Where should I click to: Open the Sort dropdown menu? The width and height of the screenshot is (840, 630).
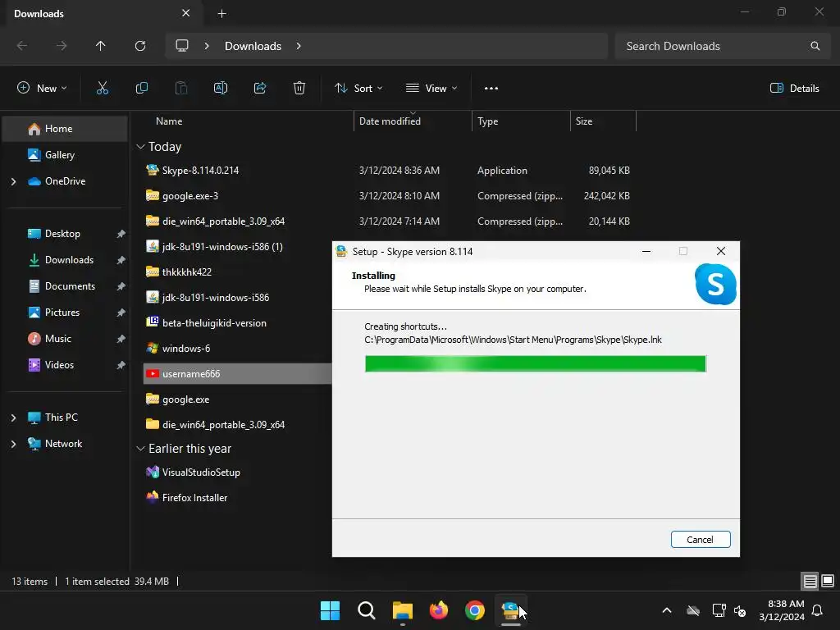(x=358, y=89)
